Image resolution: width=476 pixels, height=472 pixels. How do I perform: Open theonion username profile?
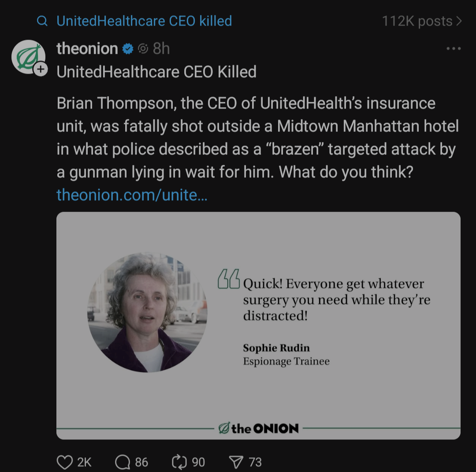[87, 49]
